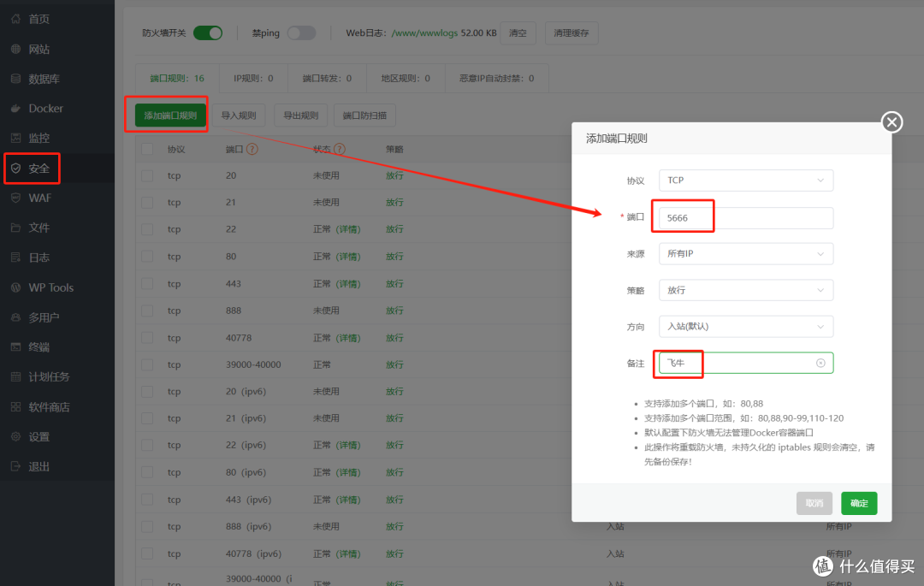Click the 终端 terminal icon
Screen dimensions: 924x586
click(16, 346)
